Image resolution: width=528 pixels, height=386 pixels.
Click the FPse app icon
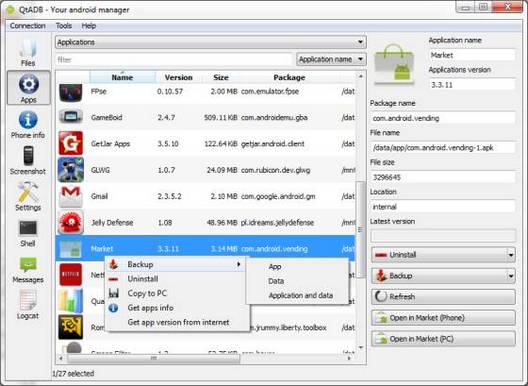tap(70, 93)
